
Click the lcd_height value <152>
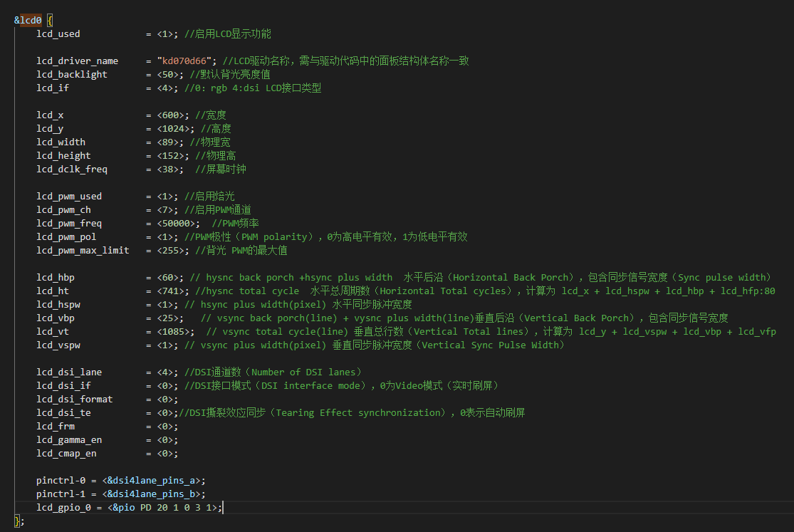click(170, 155)
